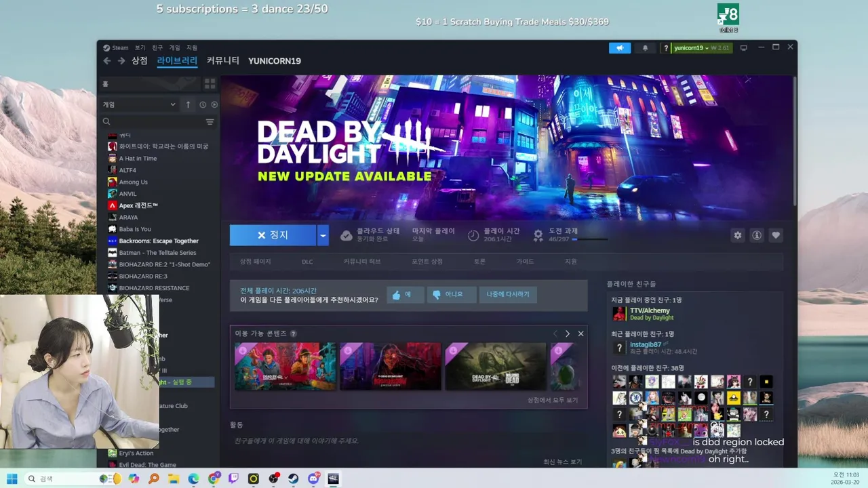Click the achievements 도전 과제 progress bar
The height and width of the screenshot is (488, 868).
click(589, 239)
